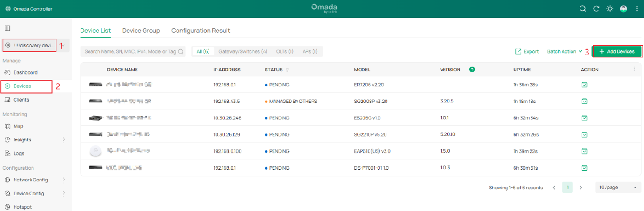Click the Omada Controller globe icon
Image resolution: width=644 pixels, height=211 pixels.
point(8,9)
